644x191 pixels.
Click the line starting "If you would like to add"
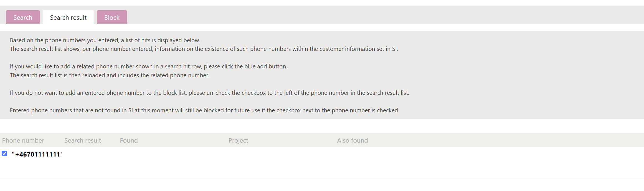click(148, 66)
